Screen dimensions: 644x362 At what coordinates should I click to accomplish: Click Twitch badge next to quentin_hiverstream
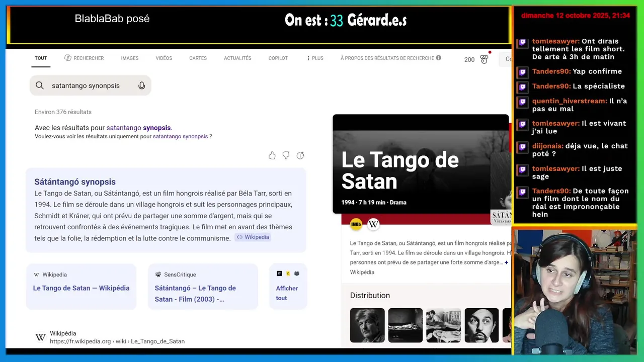pos(523,102)
